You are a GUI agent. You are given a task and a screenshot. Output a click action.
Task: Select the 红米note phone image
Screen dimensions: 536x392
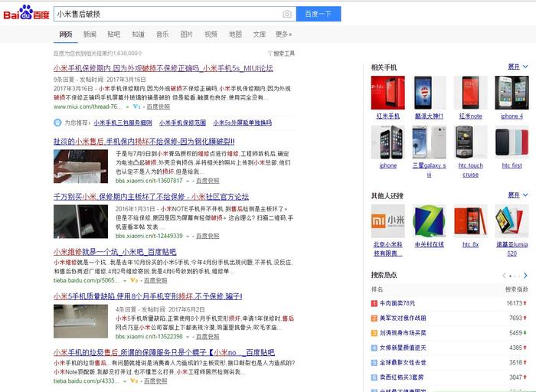tap(470, 93)
